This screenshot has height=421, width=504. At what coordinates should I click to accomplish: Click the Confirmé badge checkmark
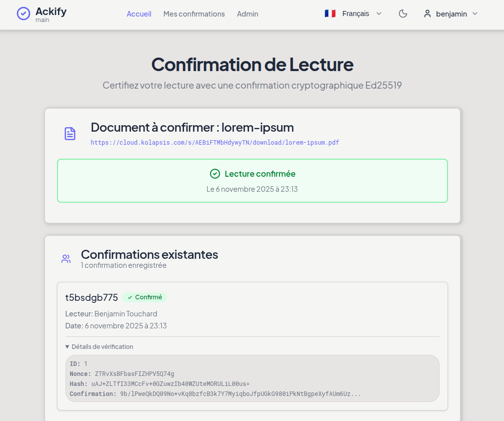(130, 297)
